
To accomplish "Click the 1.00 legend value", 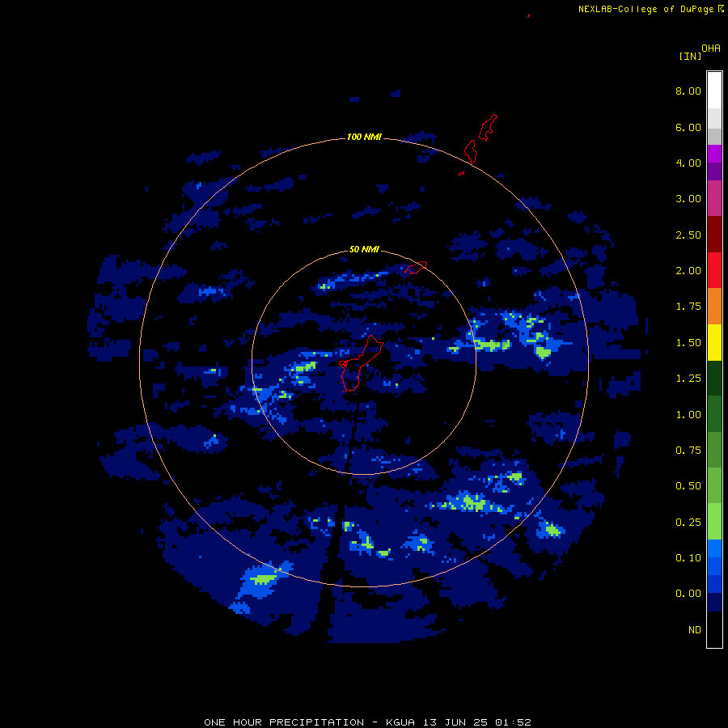I will tap(688, 415).
